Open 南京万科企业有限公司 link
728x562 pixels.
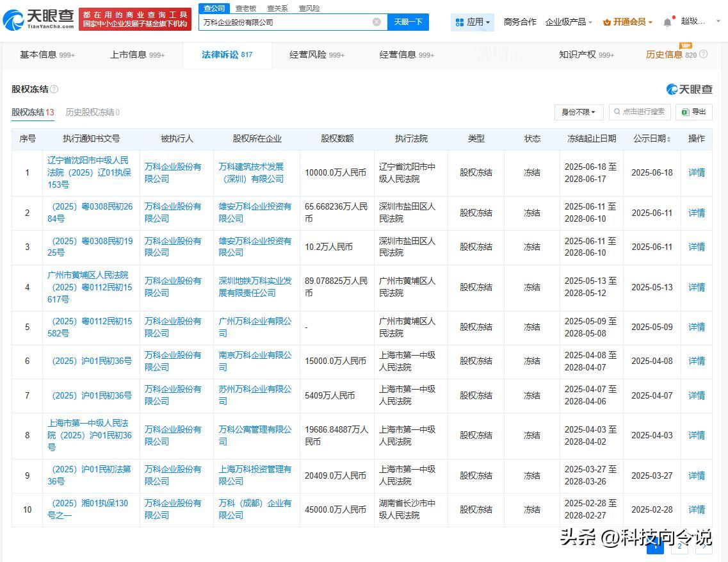(x=255, y=361)
